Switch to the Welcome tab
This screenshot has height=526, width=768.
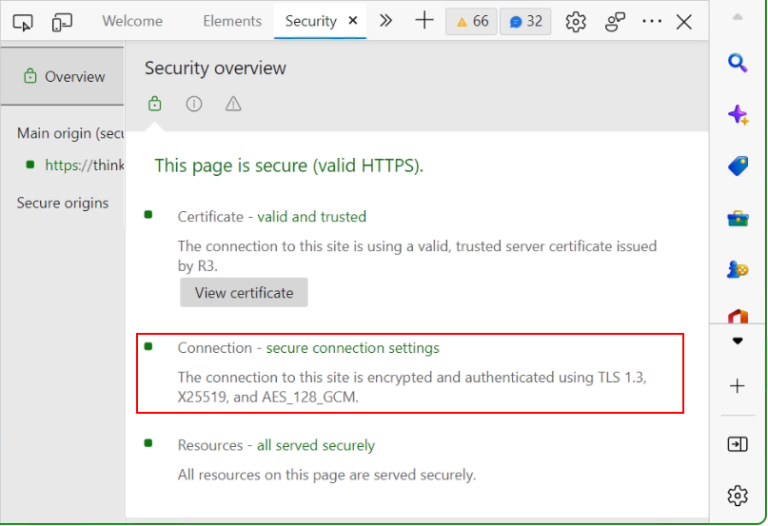coord(132,21)
